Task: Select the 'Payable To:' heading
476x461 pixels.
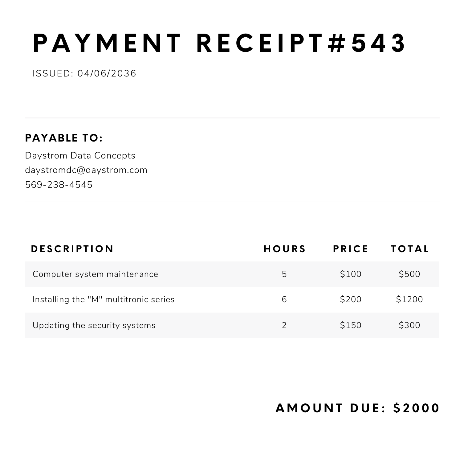Action: (64, 138)
